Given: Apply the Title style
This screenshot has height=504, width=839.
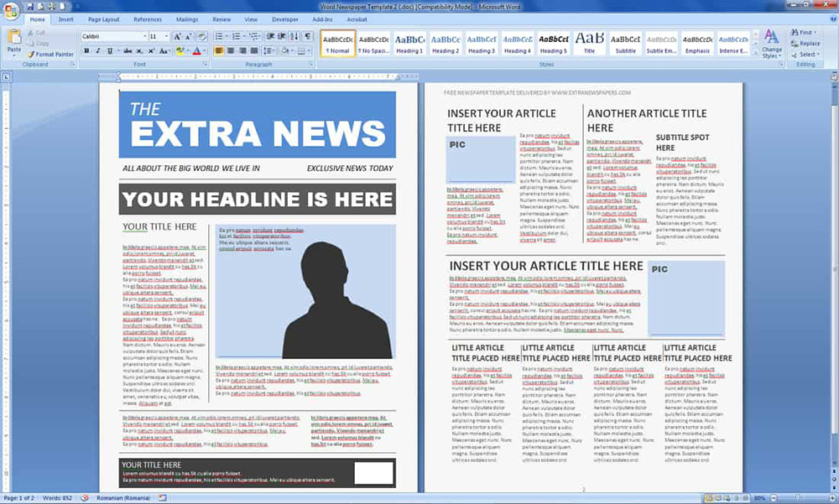Looking at the screenshot, I should (x=589, y=44).
